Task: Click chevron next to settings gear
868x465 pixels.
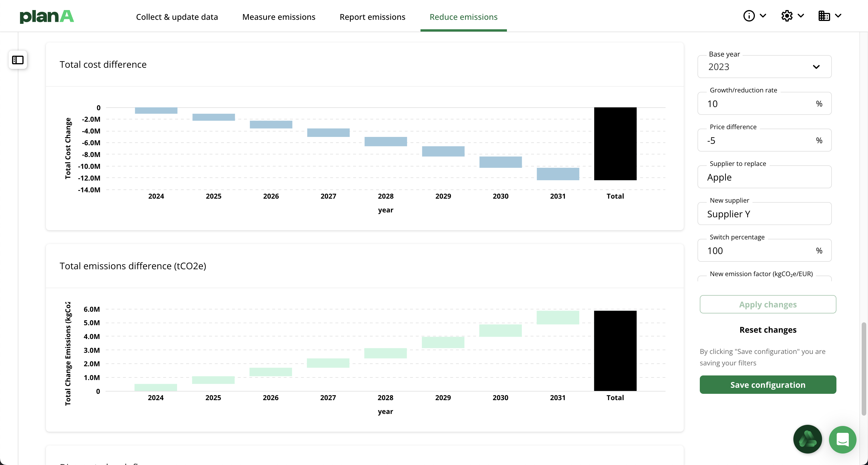Action: coord(801,16)
